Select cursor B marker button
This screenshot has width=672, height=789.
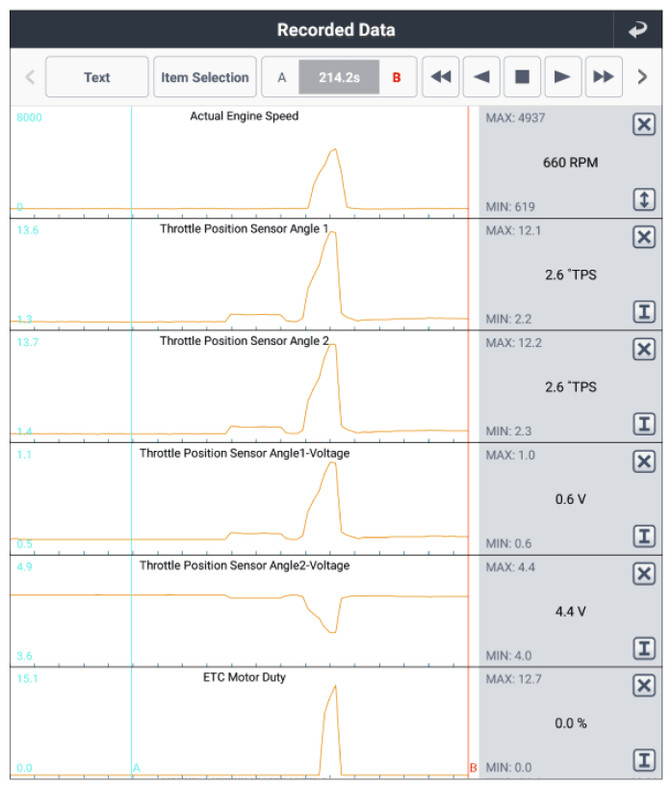coord(397,77)
